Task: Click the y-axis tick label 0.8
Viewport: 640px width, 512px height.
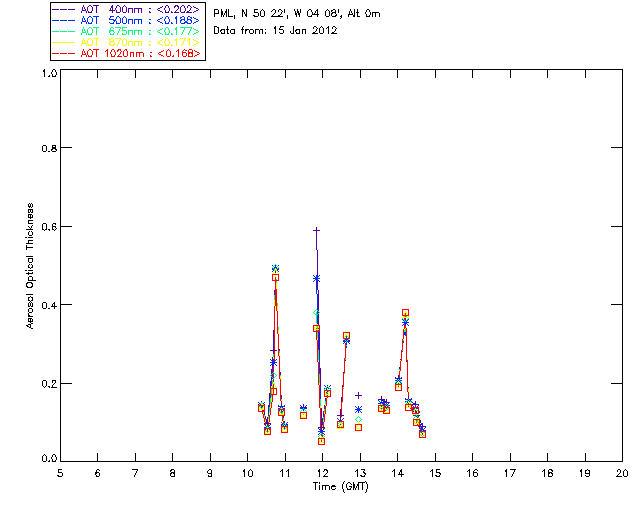Action: pos(49,148)
